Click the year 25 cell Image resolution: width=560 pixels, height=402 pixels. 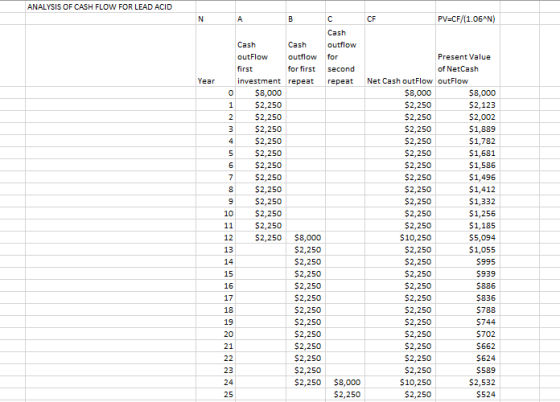tap(215, 394)
